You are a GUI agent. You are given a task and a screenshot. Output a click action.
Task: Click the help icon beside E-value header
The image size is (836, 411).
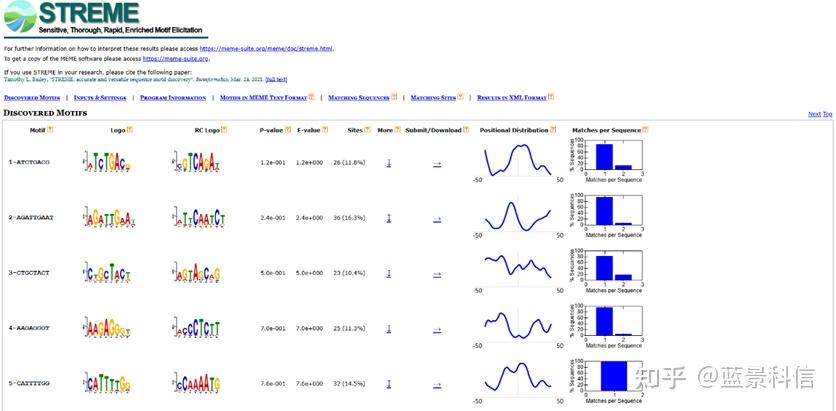point(325,130)
